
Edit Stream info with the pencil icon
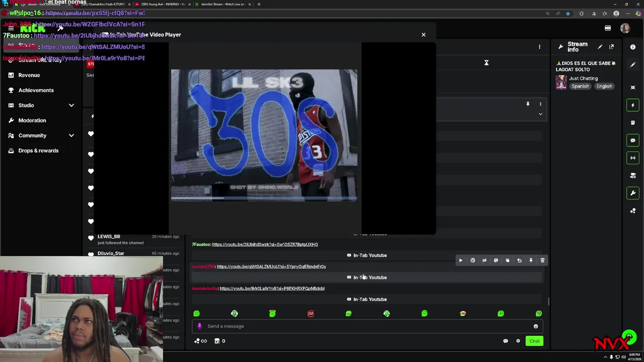(x=600, y=47)
